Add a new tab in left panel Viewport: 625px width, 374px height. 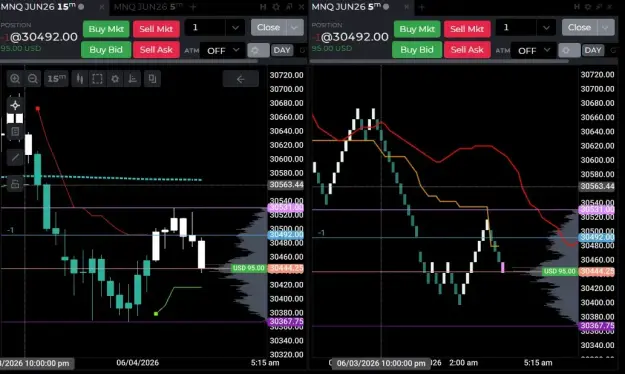pos(193,7)
